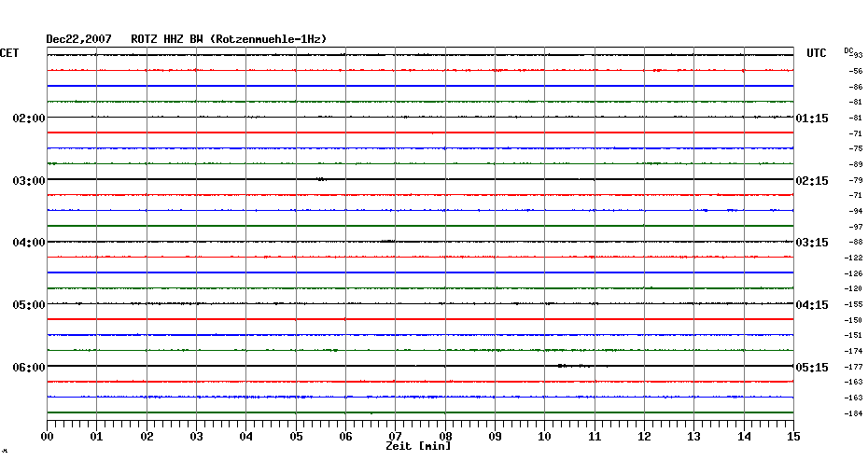Click DC offset value -89

(x=855, y=165)
